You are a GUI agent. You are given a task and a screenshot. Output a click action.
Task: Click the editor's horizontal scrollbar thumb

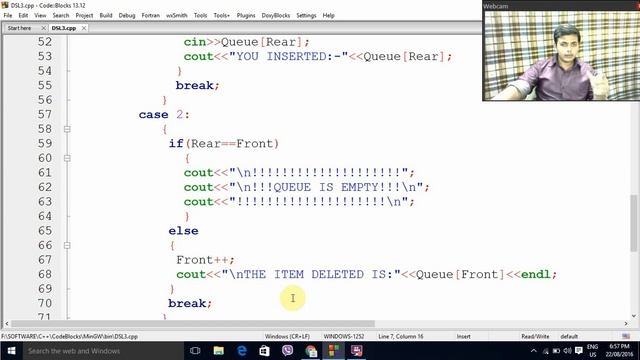coord(192,324)
